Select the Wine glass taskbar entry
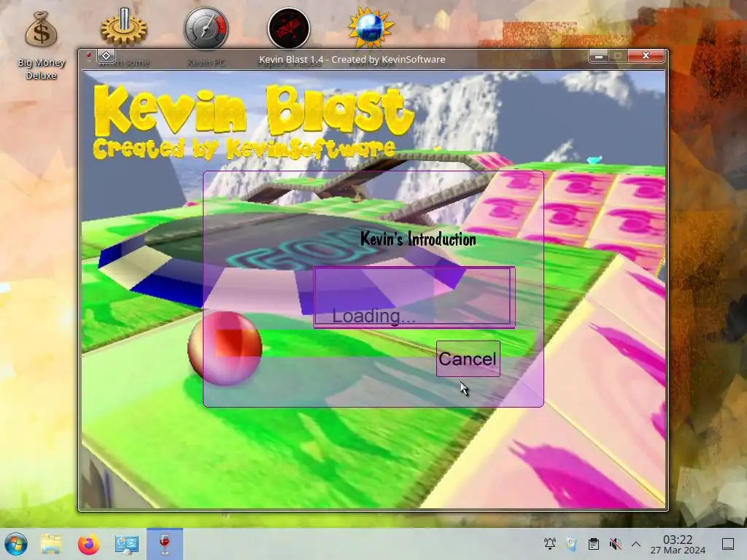 pos(165,544)
